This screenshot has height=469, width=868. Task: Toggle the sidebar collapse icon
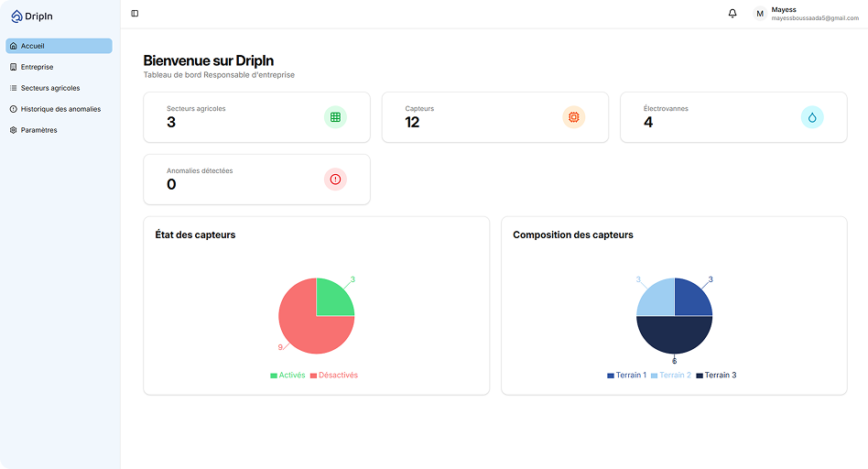[x=135, y=14]
